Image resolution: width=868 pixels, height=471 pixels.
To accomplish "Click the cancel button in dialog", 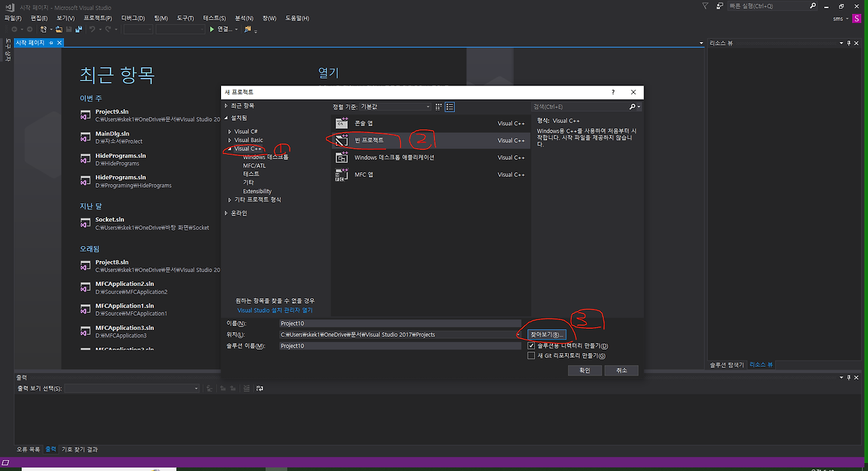I will pos(622,370).
